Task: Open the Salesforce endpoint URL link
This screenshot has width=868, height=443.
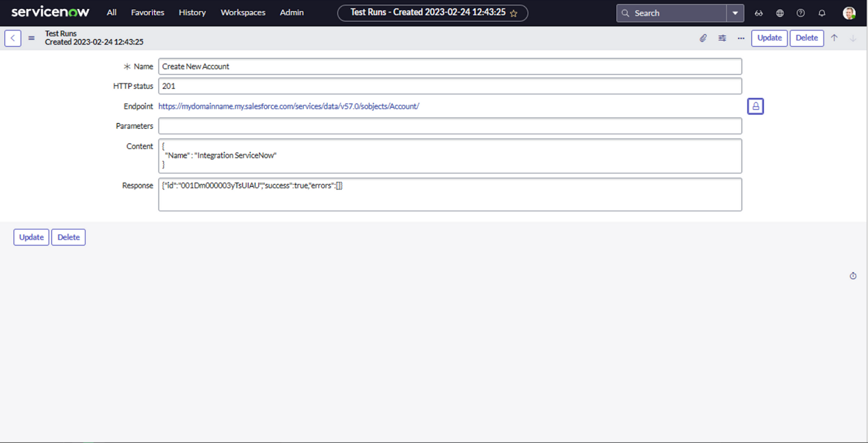Action: 289,106
